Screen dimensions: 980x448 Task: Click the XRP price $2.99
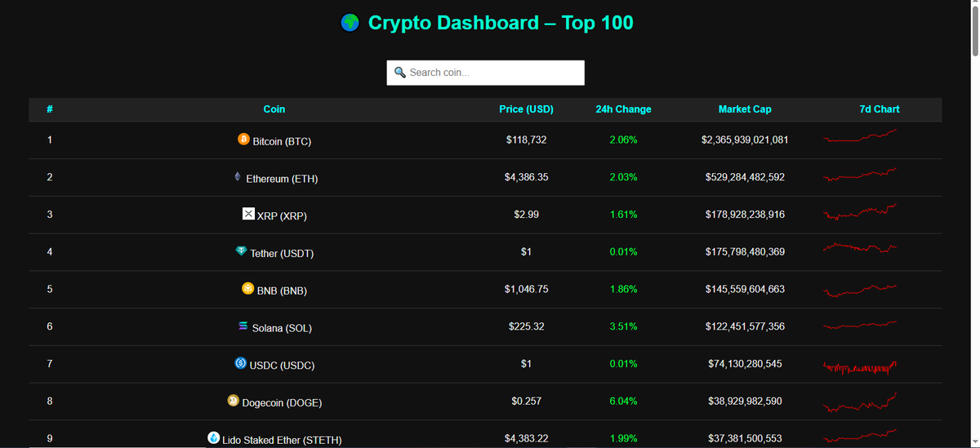click(x=527, y=215)
